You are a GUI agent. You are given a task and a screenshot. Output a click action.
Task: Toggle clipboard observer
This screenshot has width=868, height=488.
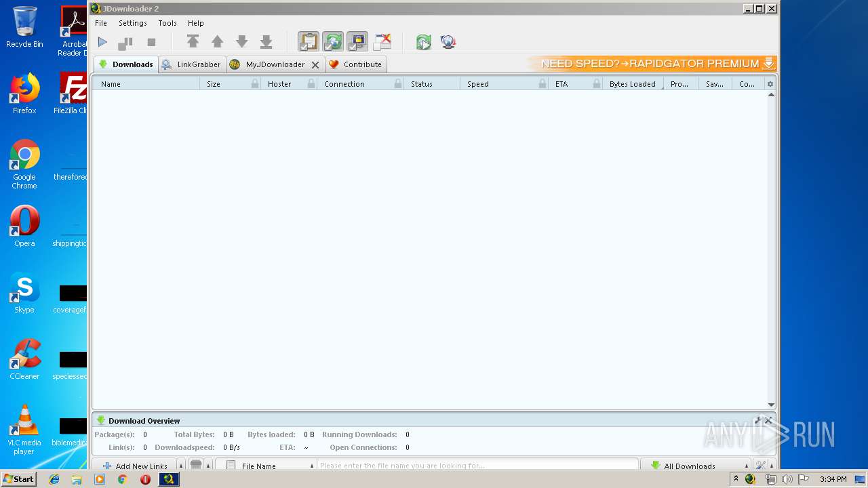click(309, 42)
